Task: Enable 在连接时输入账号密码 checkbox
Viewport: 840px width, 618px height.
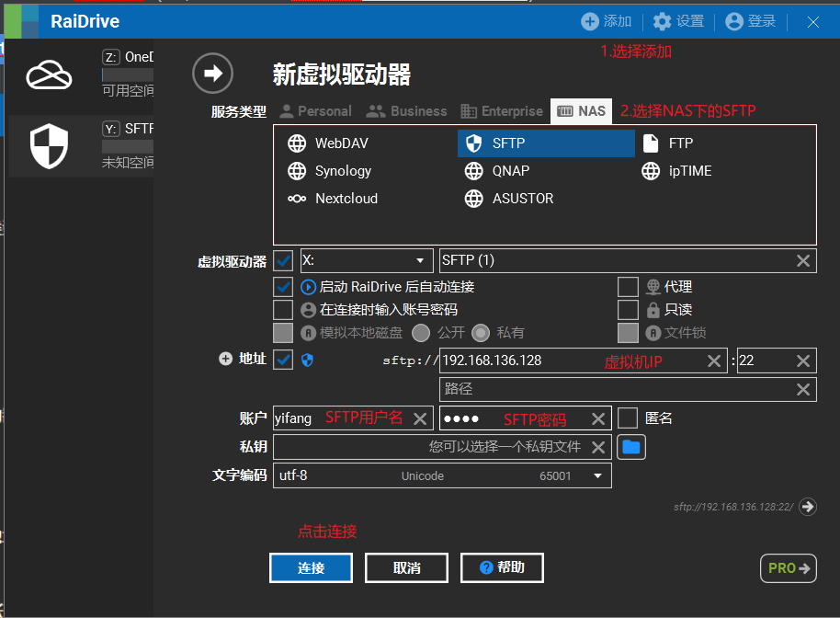Action: [283, 310]
